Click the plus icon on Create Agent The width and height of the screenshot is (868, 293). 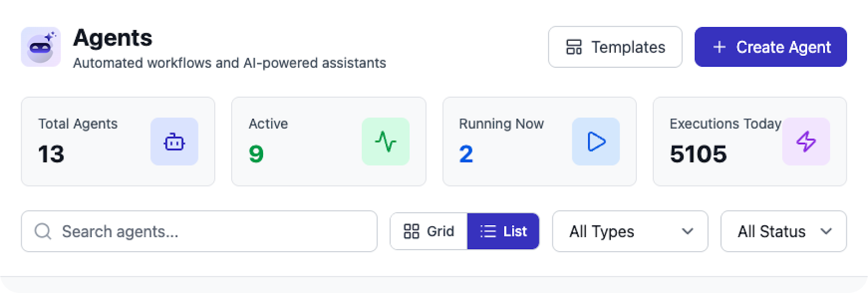coord(719,47)
